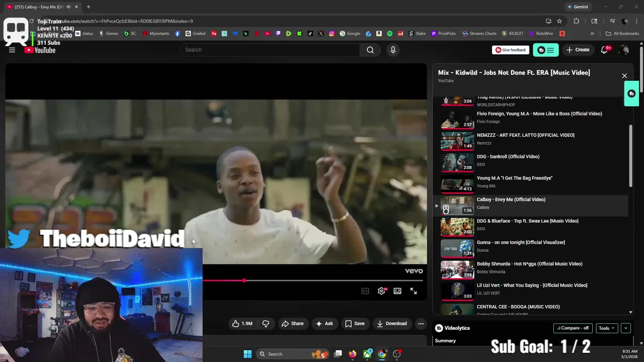Click the green vidIQ side tab icon
This screenshot has height=362, width=644.
coord(631,94)
